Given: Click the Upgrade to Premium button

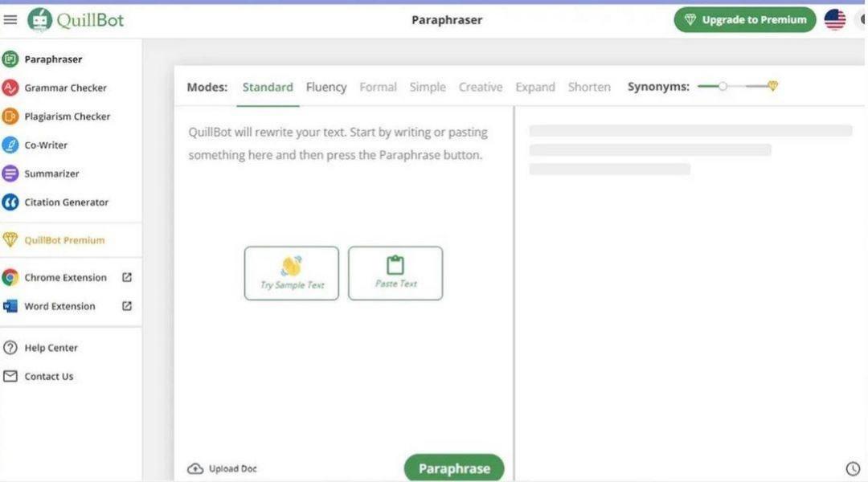Looking at the screenshot, I should pyautogui.click(x=745, y=20).
